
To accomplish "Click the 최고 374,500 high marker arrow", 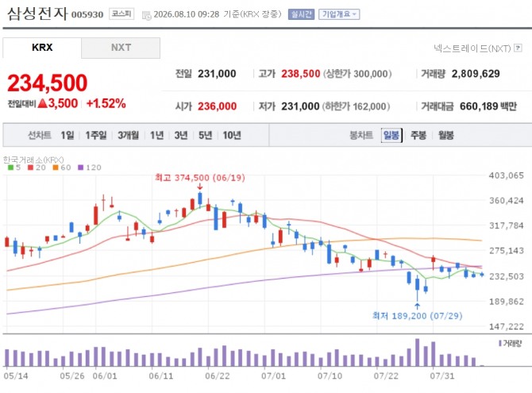I will pyautogui.click(x=200, y=187).
